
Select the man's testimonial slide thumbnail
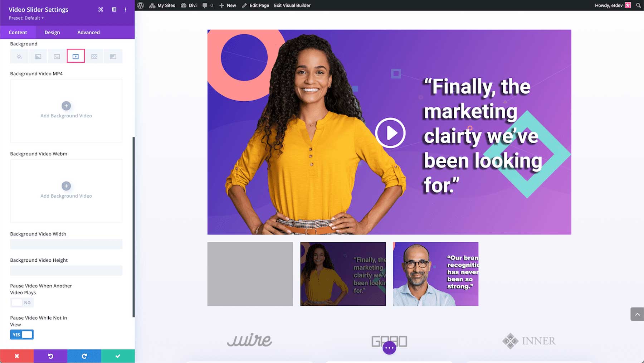pos(435,274)
